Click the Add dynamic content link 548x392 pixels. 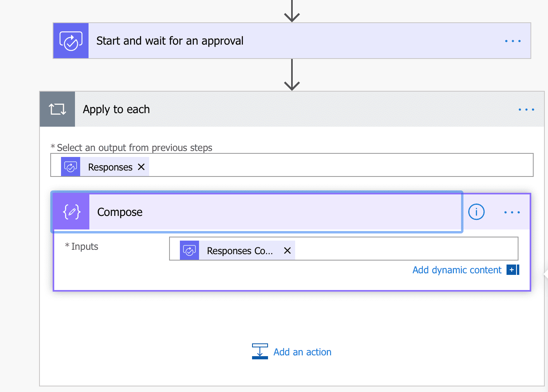456,270
